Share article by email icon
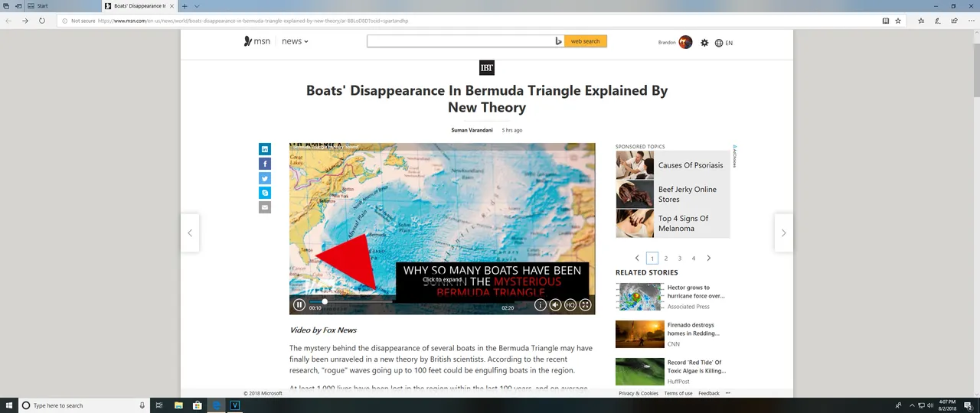Image resolution: width=980 pixels, height=413 pixels. (265, 207)
